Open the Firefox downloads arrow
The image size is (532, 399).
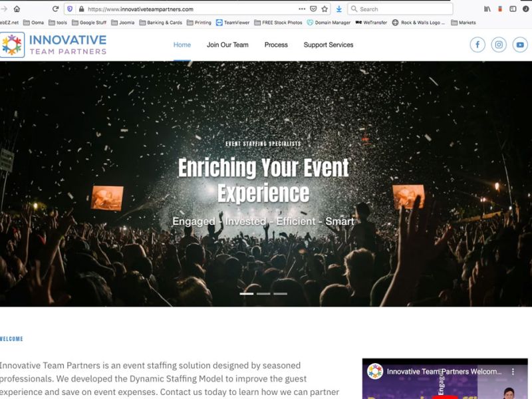[x=339, y=9]
